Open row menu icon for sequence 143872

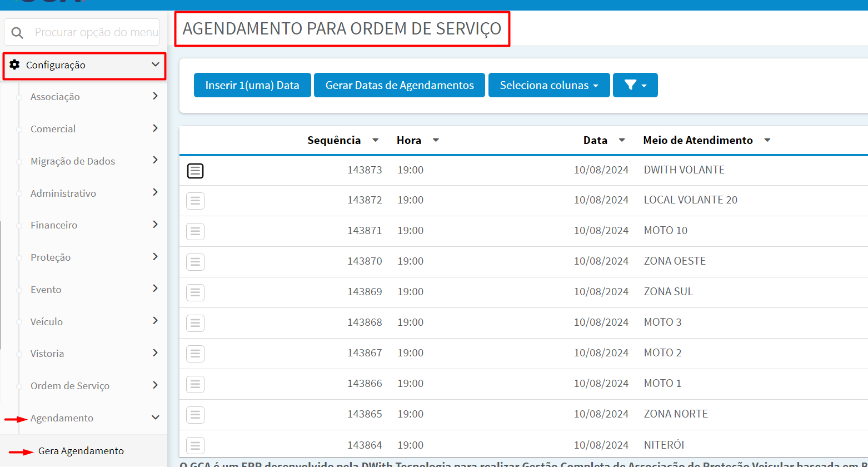(195, 201)
